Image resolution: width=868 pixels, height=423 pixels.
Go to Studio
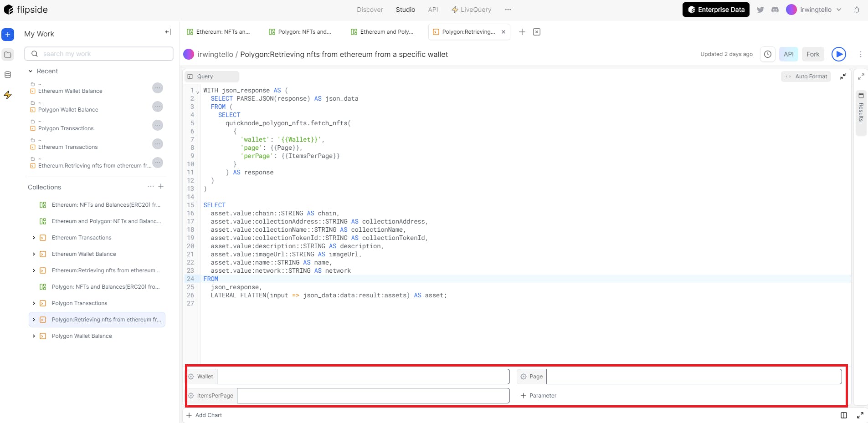(405, 10)
